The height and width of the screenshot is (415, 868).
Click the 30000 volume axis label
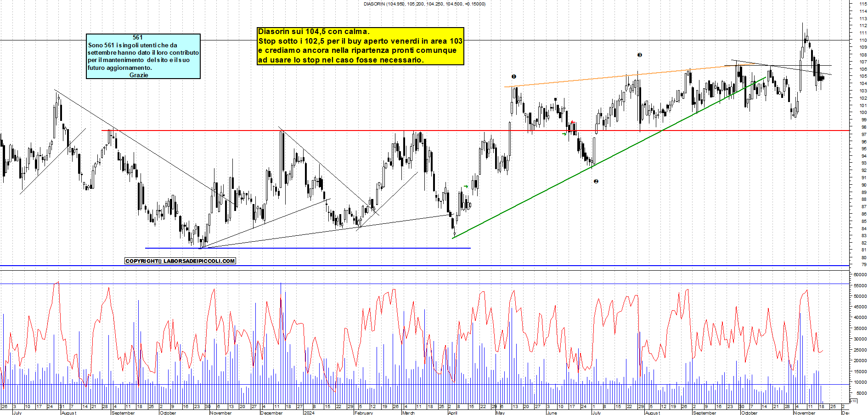[x=860, y=339]
